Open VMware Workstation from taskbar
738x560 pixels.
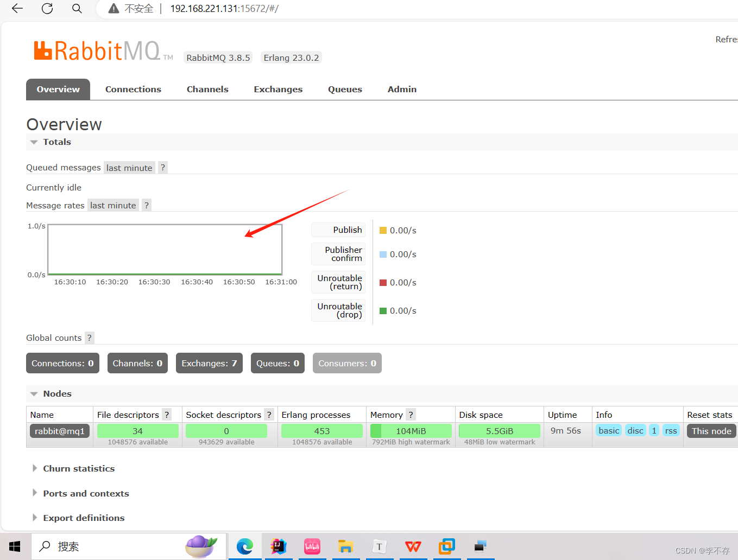(447, 546)
